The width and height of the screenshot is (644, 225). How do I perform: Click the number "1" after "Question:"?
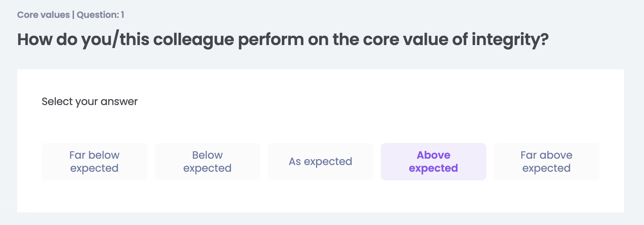point(122,15)
